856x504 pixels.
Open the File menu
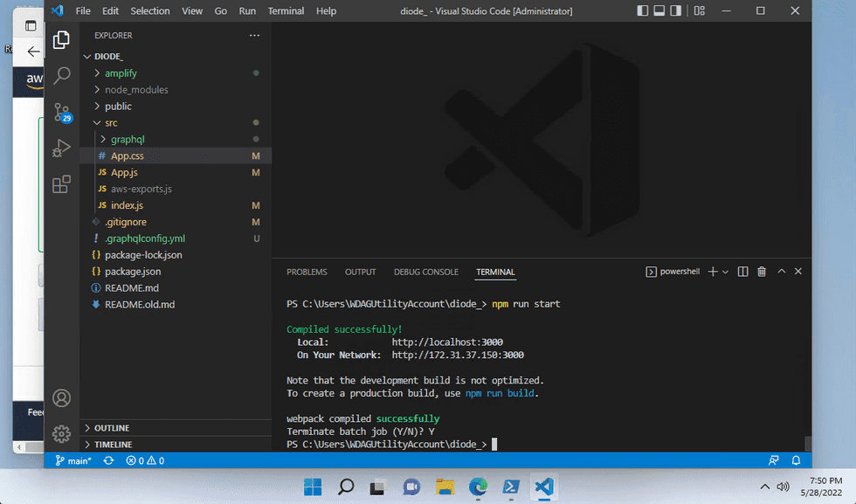83,11
